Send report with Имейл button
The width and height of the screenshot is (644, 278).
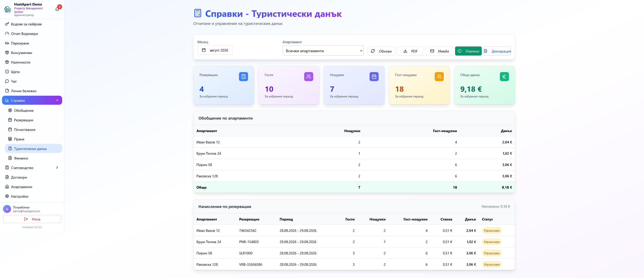pyautogui.click(x=439, y=51)
